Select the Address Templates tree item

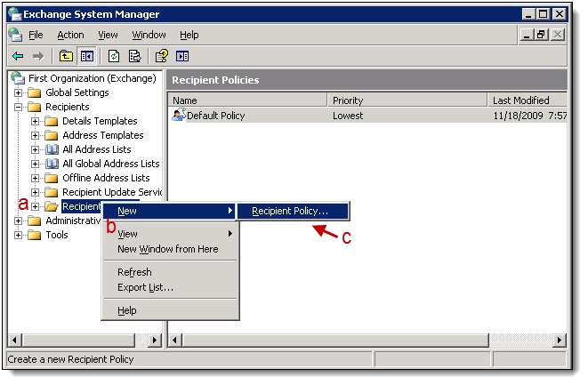[103, 135]
